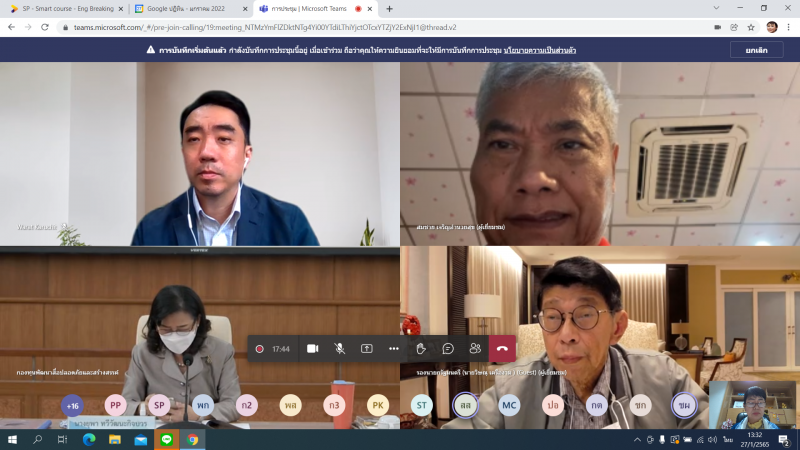The height and width of the screenshot is (450, 800).
Task: Open LINE app from the taskbar
Action: click(x=166, y=440)
